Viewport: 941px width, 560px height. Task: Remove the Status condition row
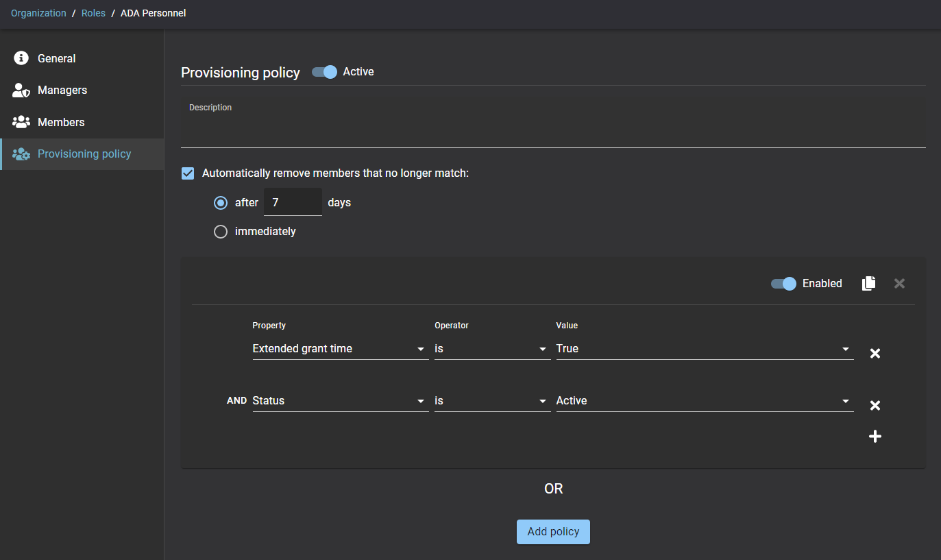coord(875,406)
